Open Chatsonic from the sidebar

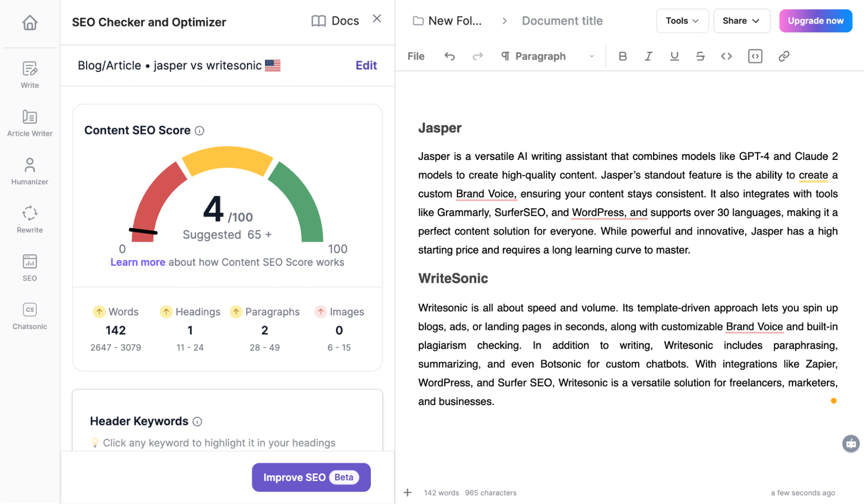[29, 315]
